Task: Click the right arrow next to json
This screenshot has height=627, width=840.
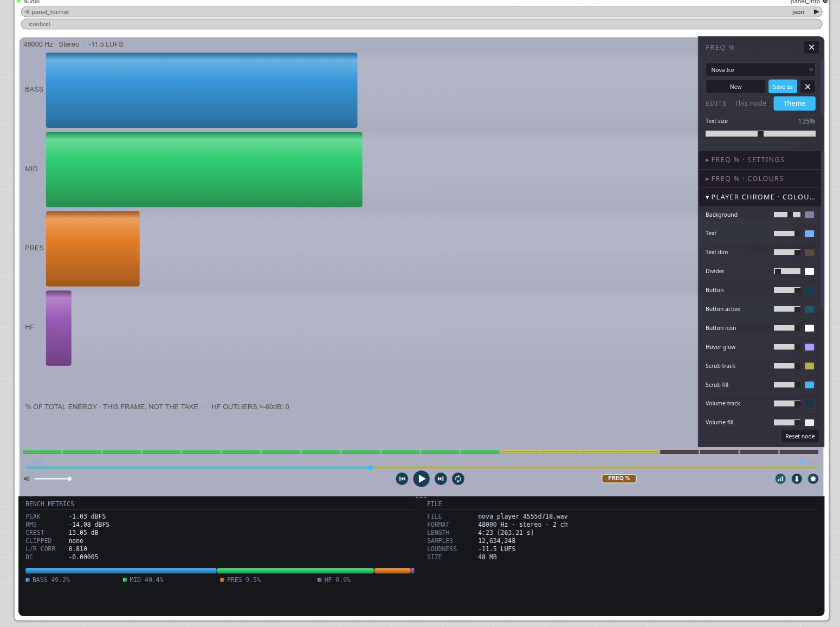Action: point(816,12)
